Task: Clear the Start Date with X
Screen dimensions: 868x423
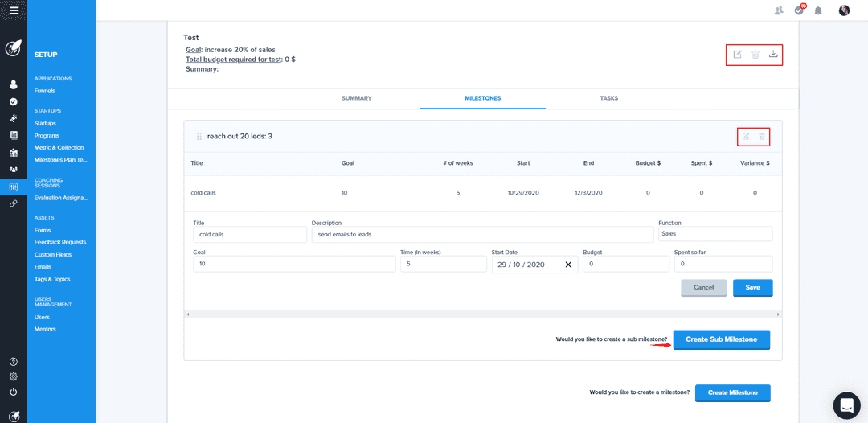Action: [568, 265]
